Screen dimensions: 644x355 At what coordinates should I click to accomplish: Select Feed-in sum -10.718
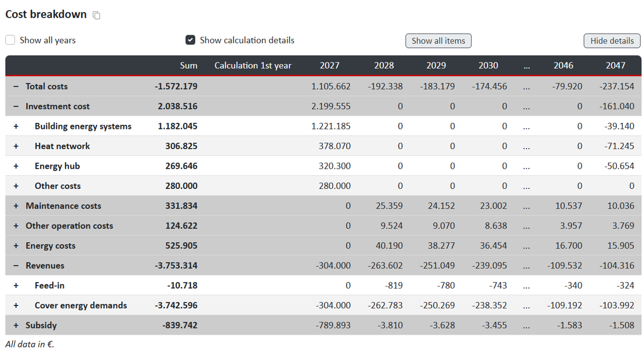point(182,286)
